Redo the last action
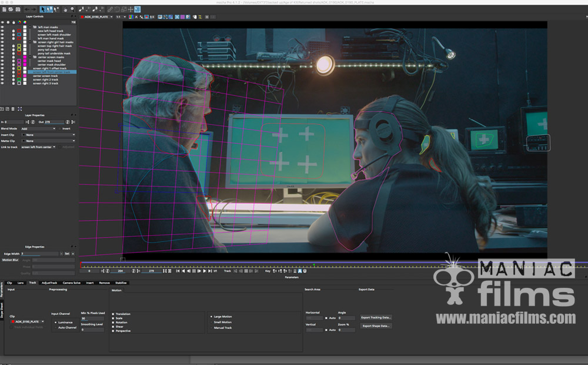 pos(34,9)
